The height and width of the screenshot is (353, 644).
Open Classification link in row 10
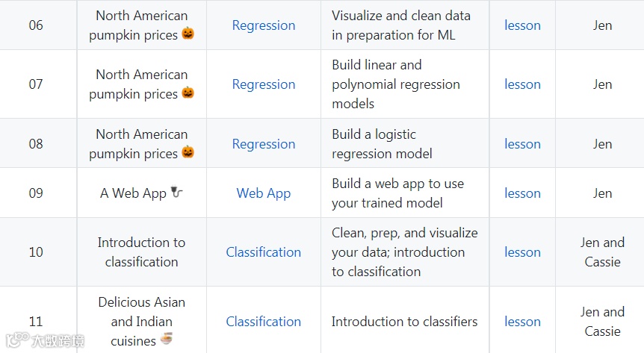[264, 252]
